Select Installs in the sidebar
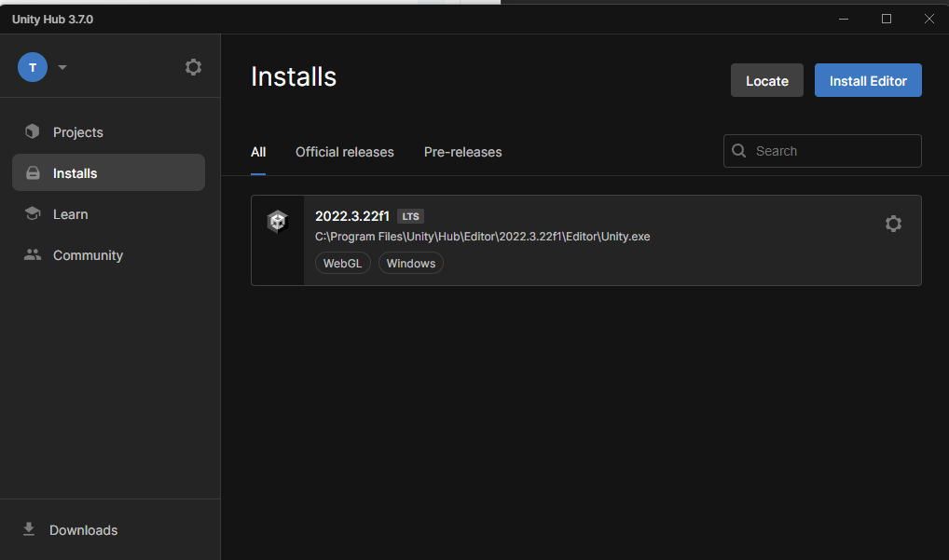The image size is (949, 560). coord(108,172)
